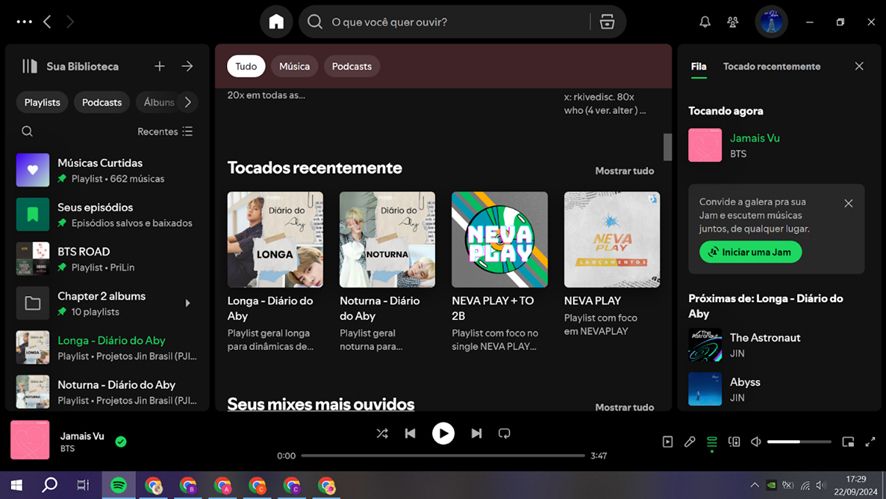
Task: Close the queue panel
Action: tap(859, 66)
